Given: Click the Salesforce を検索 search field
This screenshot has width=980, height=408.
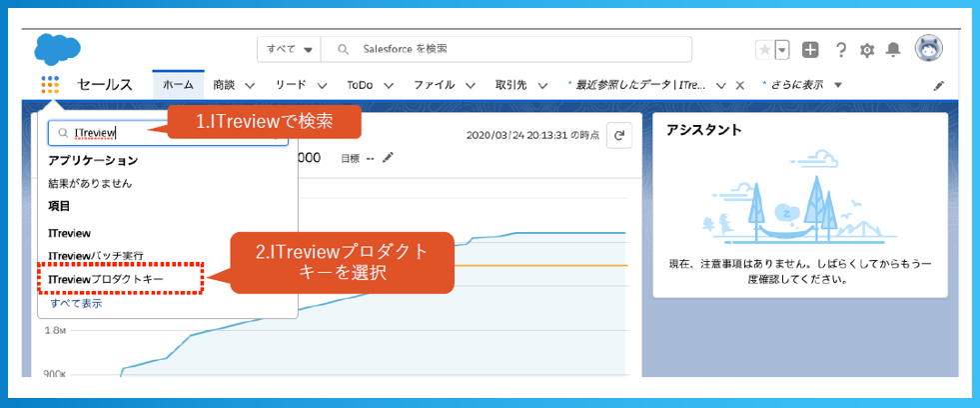Looking at the screenshot, I should tap(506, 49).
